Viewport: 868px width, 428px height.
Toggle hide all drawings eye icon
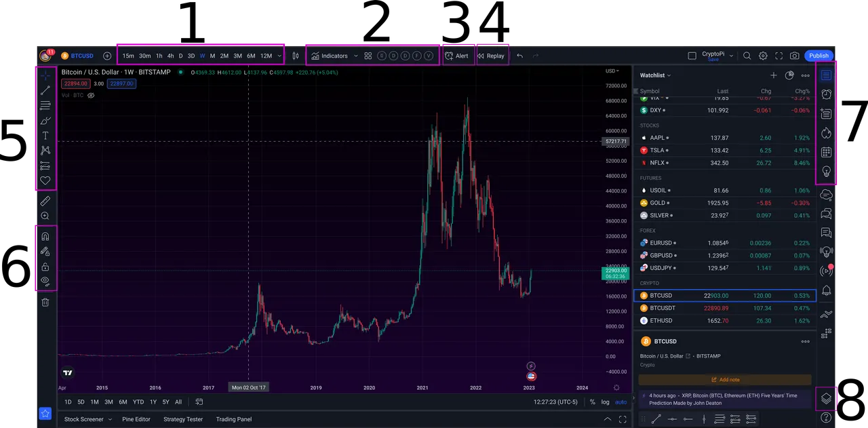pos(45,281)
